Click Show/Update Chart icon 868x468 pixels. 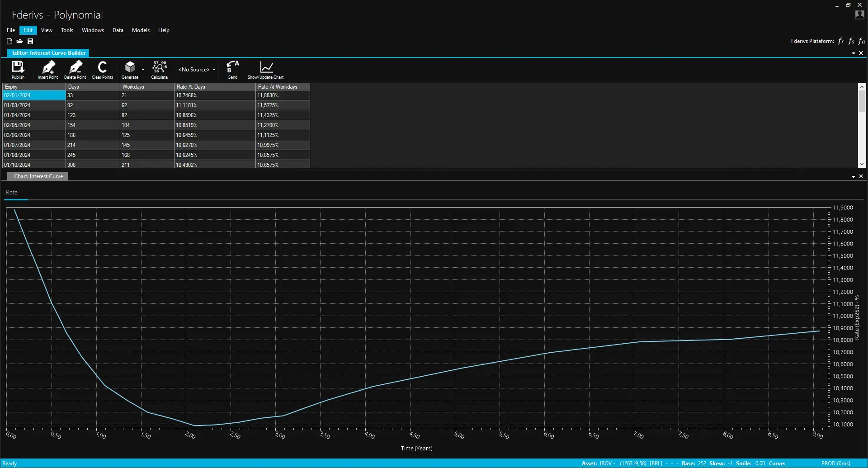(x=266, y=69)
